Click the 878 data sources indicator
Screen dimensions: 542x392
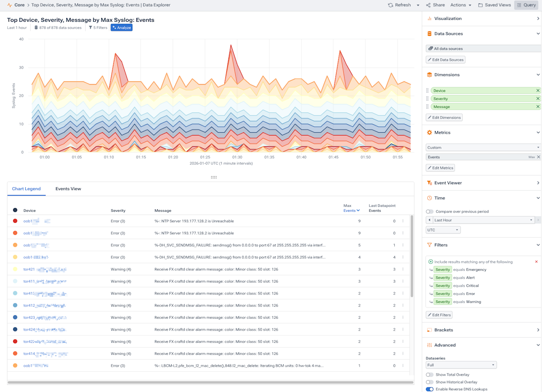pyautogui.click(x=58, y=28)
